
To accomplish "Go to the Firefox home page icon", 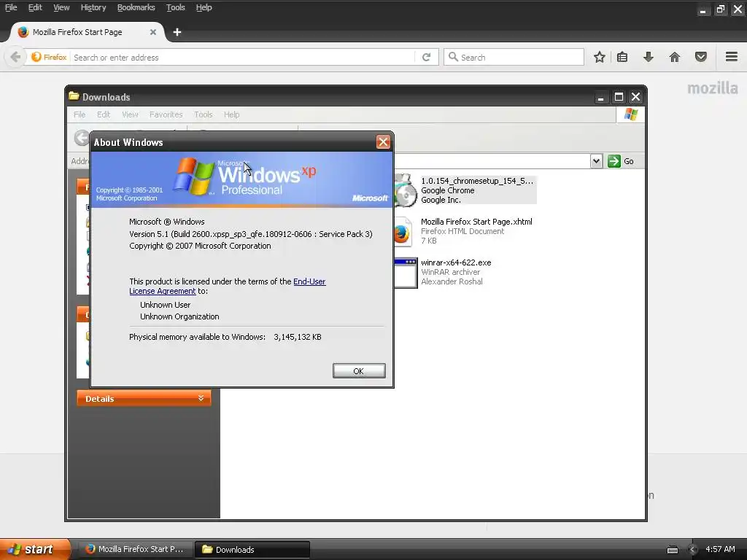I will [675, 57].
